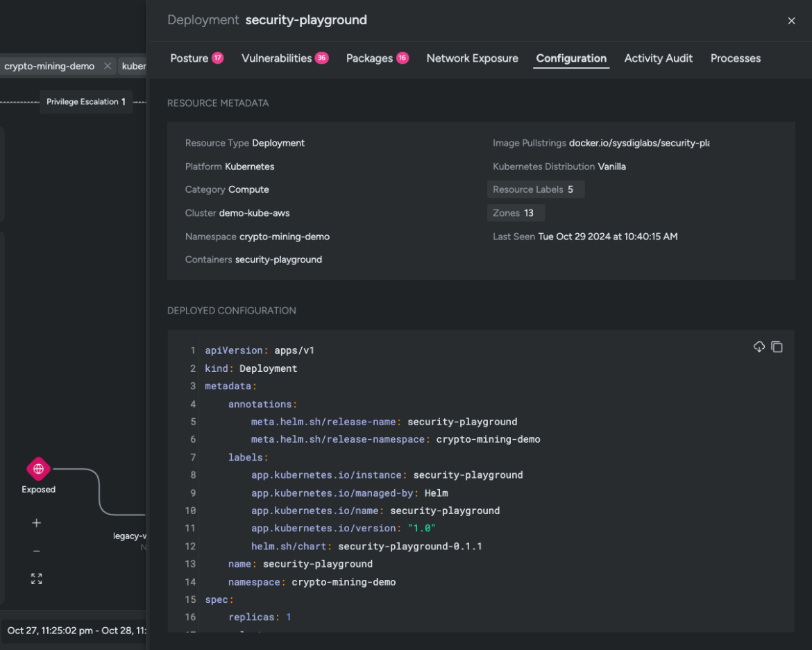The image size is (812, 650).
Task: Click Platform Kubernetes value
Action: pos(250,166)
